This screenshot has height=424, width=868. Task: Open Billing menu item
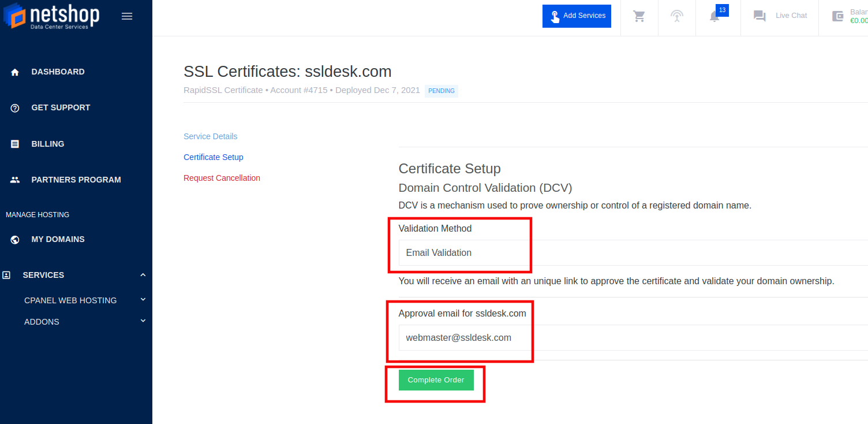pos(48,144)
